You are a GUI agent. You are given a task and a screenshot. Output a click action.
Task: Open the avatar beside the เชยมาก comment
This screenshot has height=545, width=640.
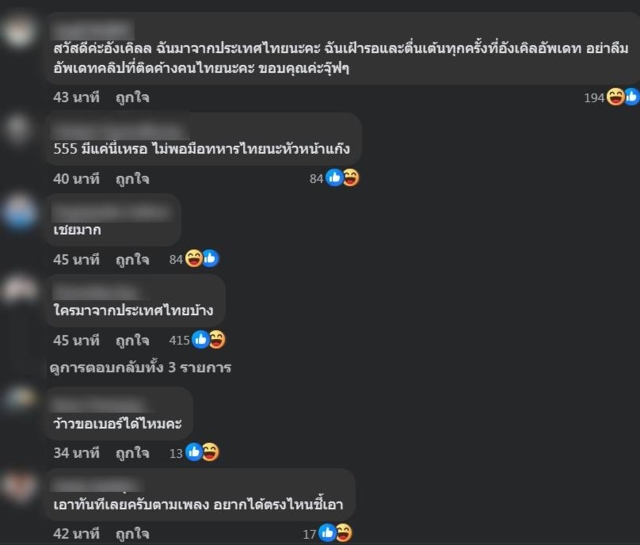point(19,212)
